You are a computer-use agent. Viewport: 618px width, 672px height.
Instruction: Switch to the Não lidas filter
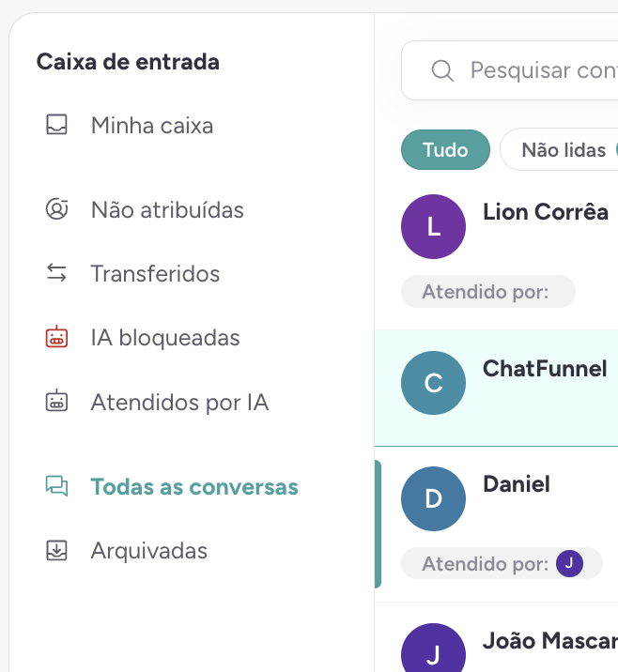point(559,149)
